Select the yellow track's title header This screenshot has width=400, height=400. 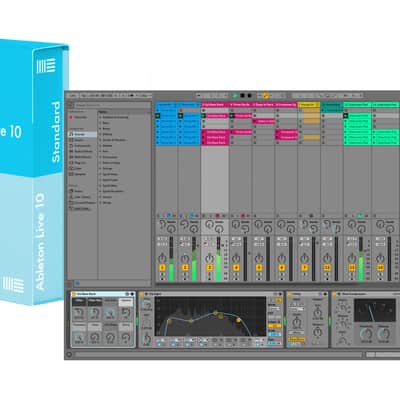309,105
